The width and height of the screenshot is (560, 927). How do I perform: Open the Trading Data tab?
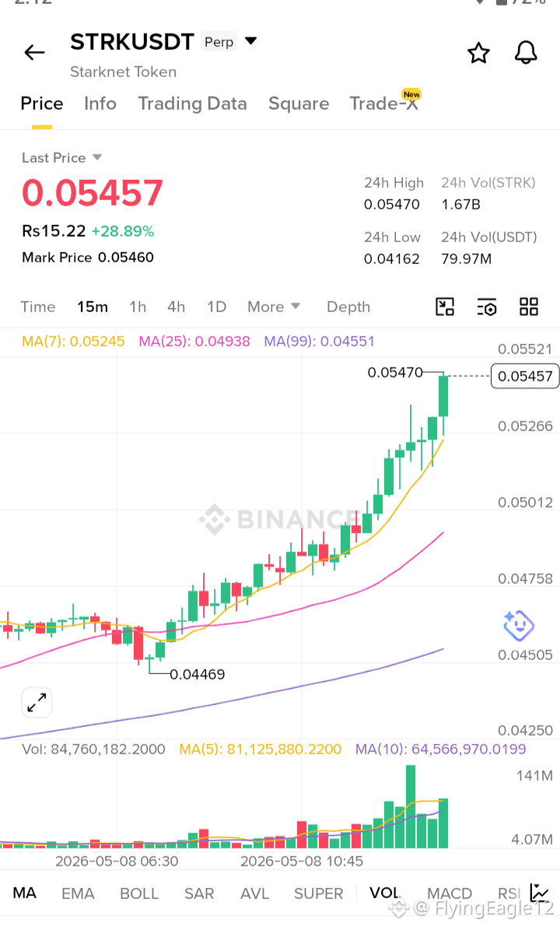coord(193,104)
